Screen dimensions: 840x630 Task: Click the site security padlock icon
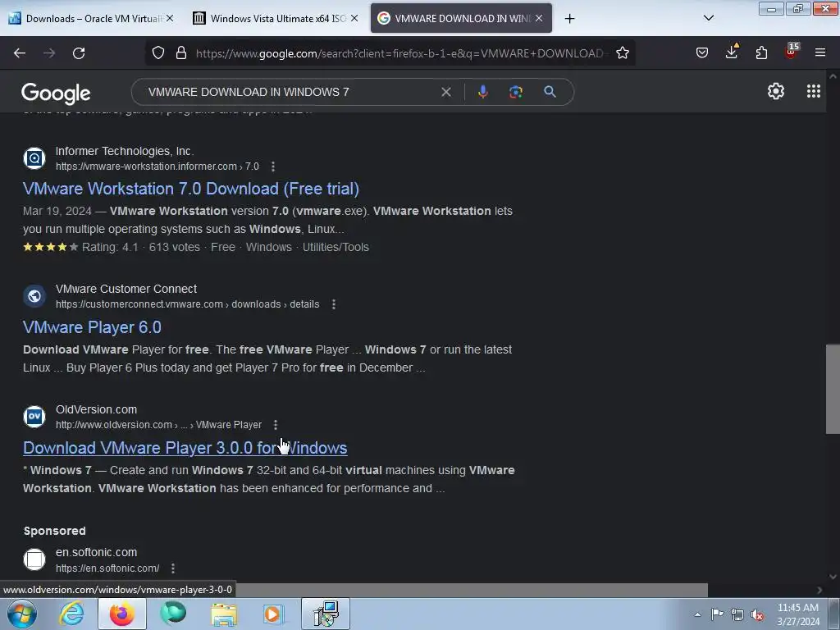181,52
